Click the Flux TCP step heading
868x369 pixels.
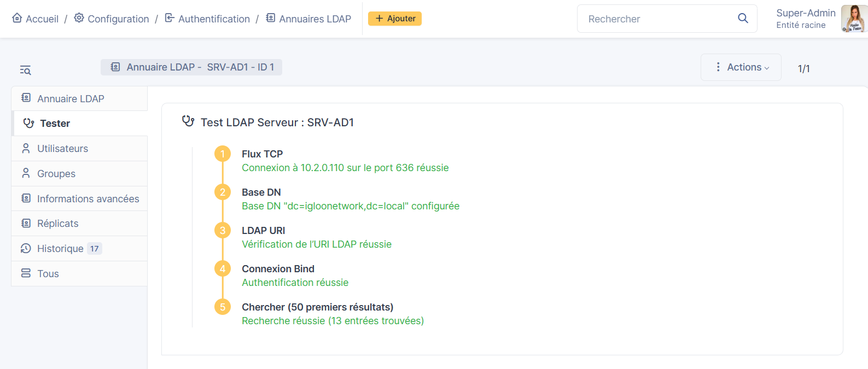[x=263, y=154]
